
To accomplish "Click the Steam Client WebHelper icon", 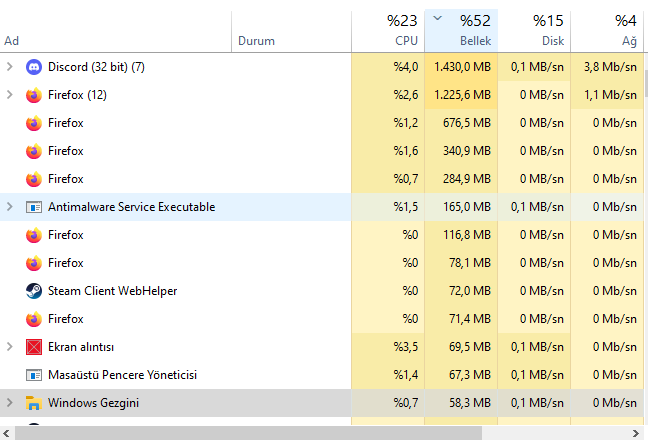I will (x=33, y=291).
